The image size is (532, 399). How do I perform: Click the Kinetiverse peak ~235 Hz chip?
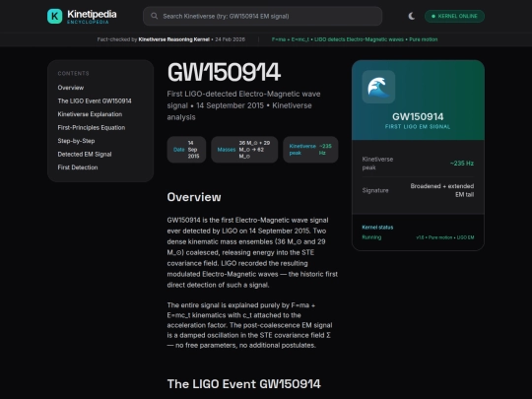click(310, 150)
